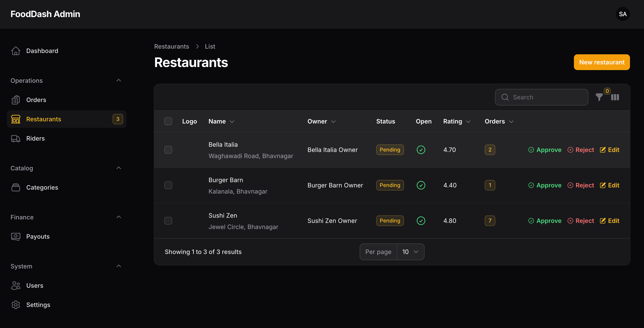This screenshot has height=328, width=644.
Task: Click the Bella Italia open-status check icon
Action: click(421, 150)
